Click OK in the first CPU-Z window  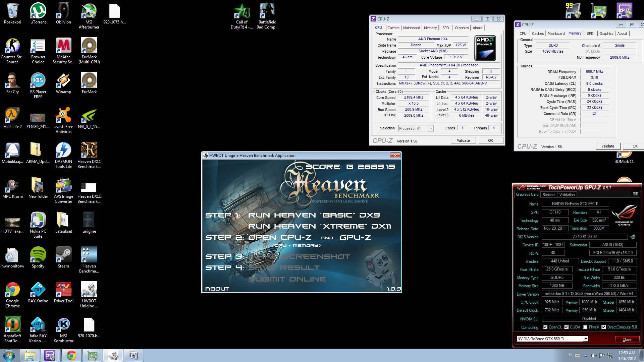click(x=490, y=140)
